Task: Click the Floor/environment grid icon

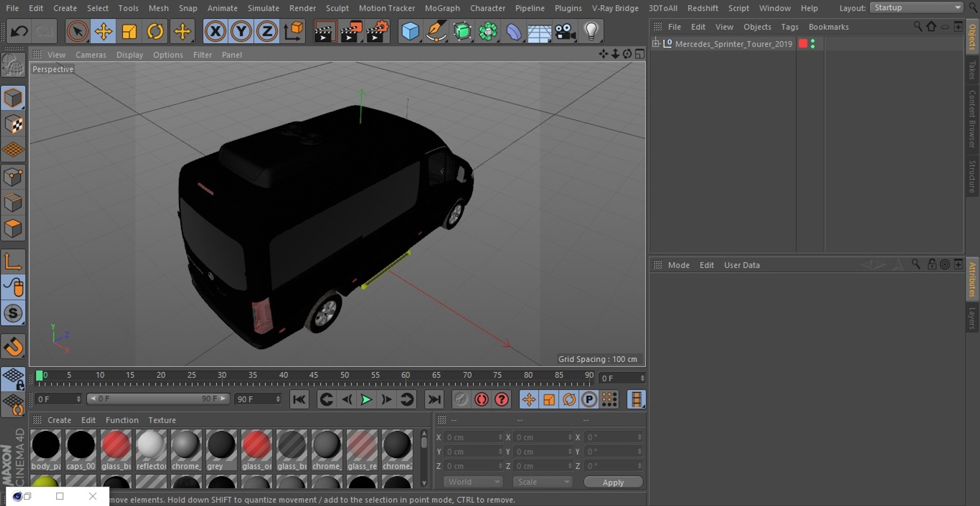Action: pos(540,32)
